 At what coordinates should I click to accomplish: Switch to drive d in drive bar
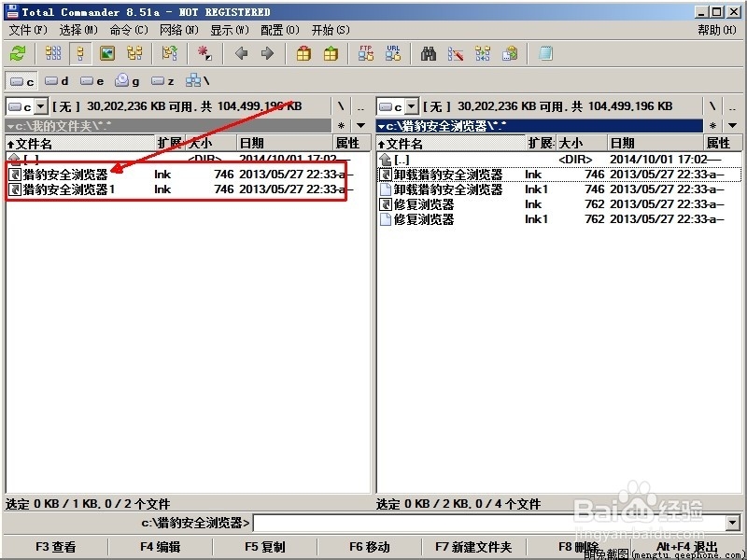[x=57, y=81]
